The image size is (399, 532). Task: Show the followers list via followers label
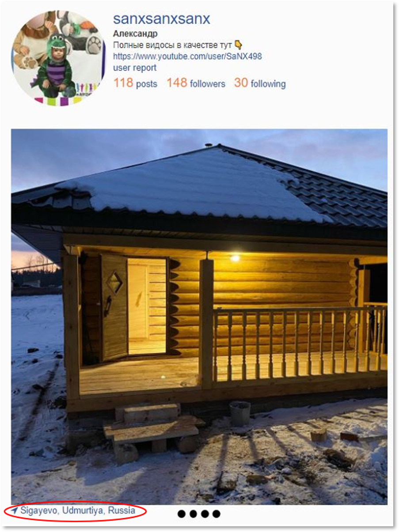pos(207,84)
